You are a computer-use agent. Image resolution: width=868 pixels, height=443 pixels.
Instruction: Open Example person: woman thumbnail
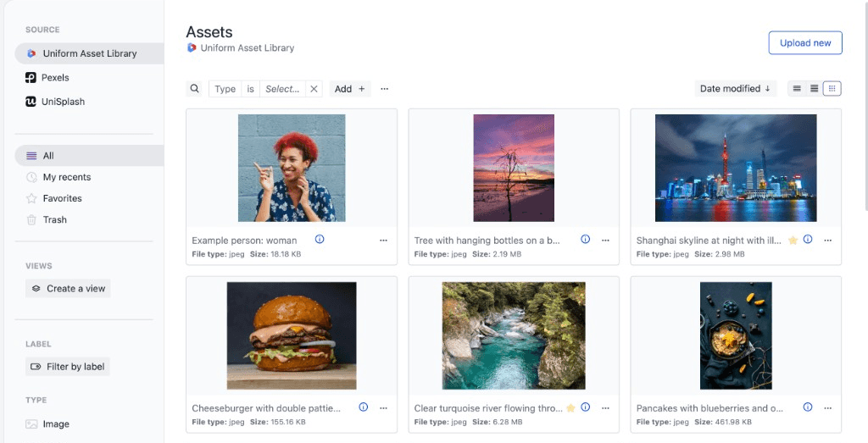tap(292, 168)
